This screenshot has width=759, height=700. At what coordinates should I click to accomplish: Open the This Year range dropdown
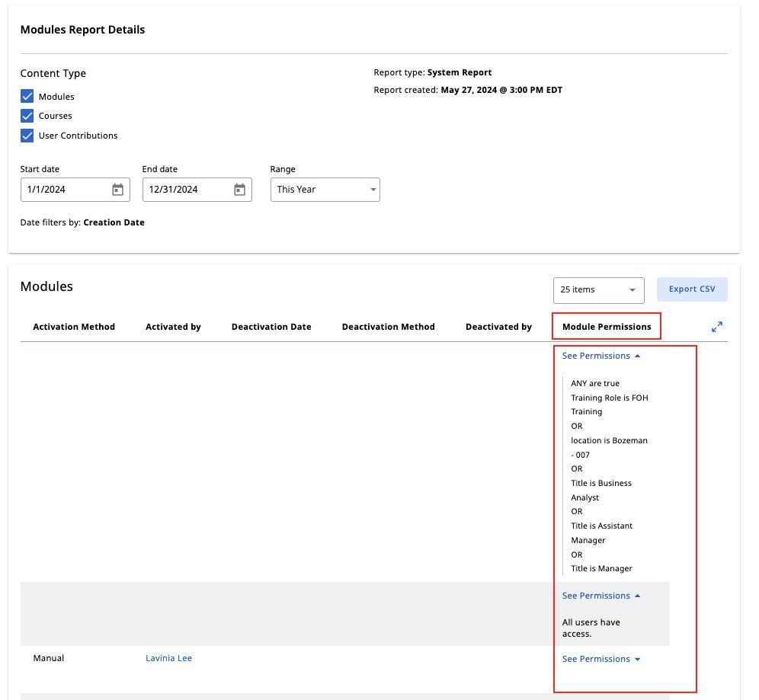325,189
